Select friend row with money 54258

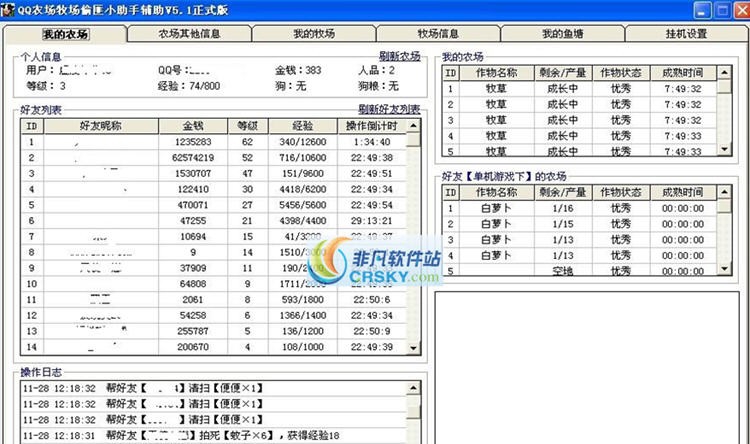[x=214, y=316]
